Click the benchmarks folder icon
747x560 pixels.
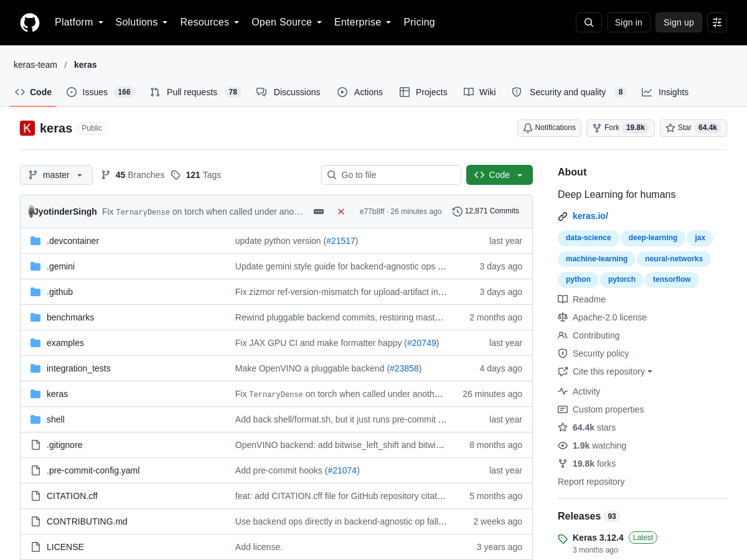point(35,317)
